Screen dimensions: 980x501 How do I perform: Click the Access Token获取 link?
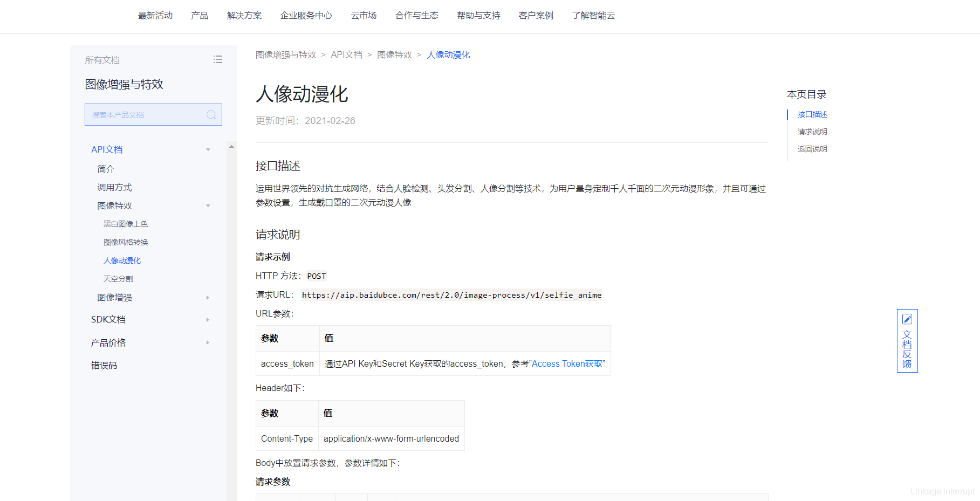(x=567, y=363)
